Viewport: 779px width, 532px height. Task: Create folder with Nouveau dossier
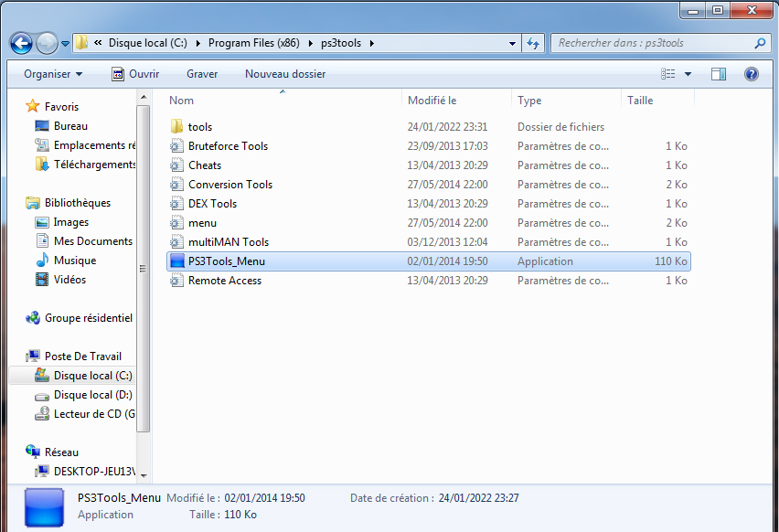(x=285, y=74)
